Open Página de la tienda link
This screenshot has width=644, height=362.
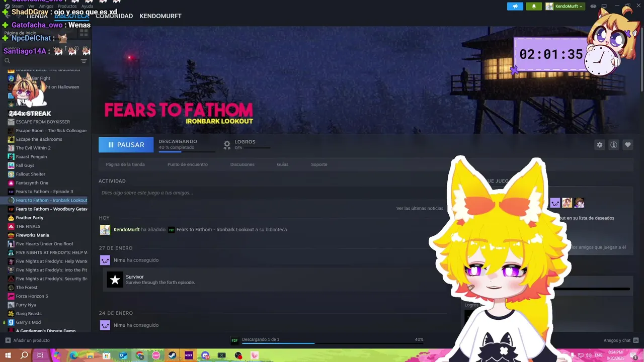point(125,164)
